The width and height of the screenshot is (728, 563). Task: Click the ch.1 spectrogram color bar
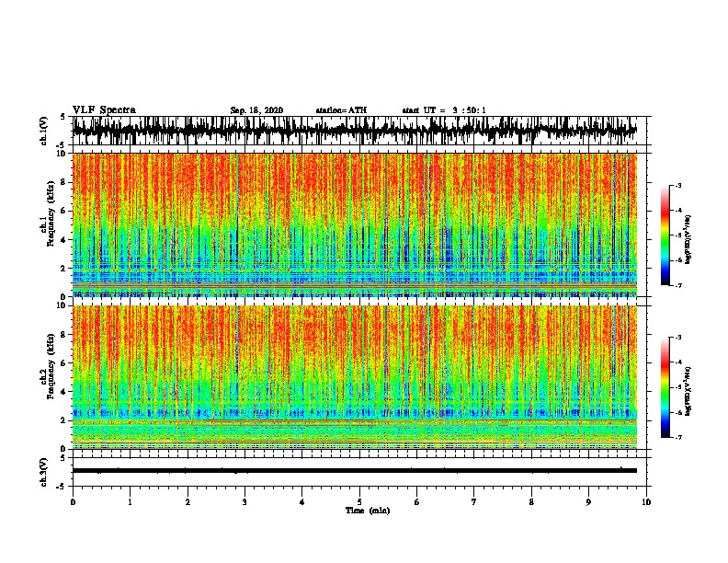click(665, 236)
